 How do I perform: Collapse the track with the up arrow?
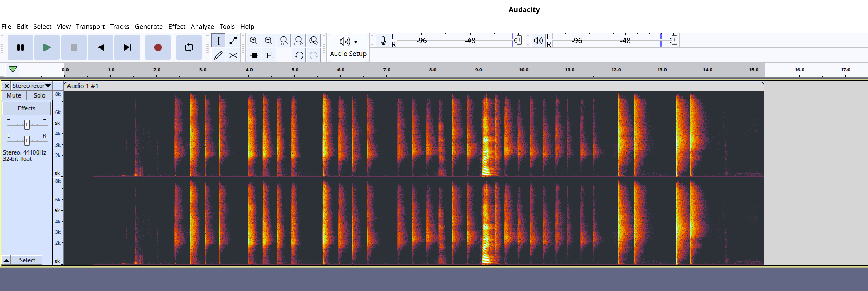(6, 260)
